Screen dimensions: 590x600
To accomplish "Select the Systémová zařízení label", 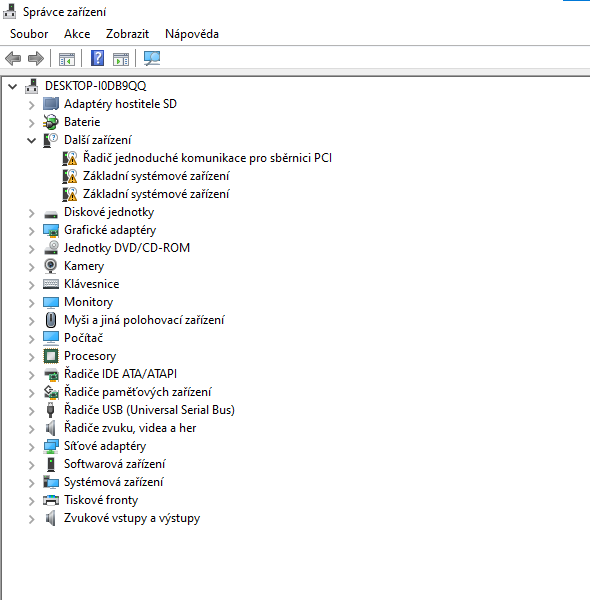I will click(114, 482).
